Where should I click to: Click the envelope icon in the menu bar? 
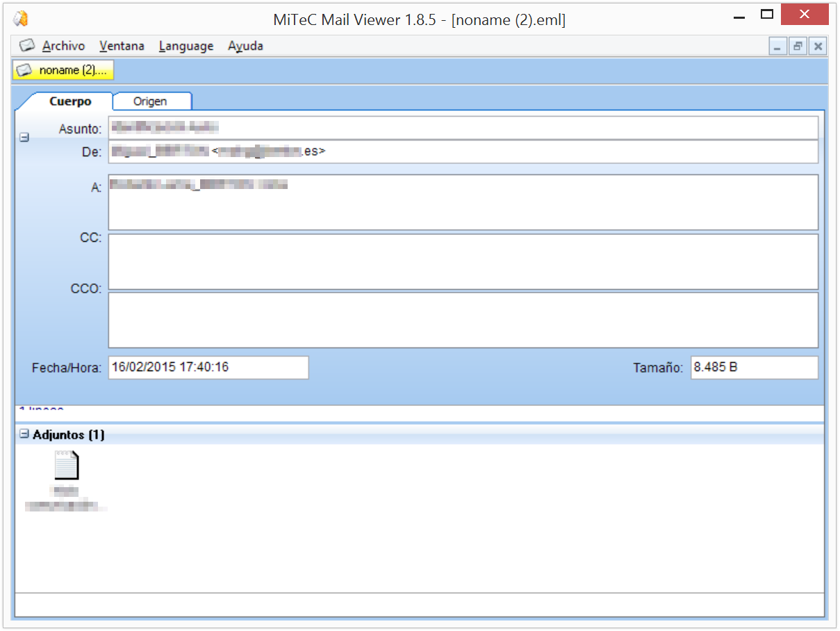pos(26,44)
